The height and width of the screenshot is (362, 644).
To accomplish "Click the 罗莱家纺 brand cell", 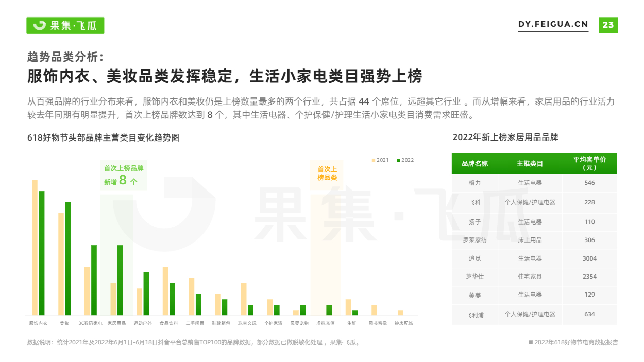I will (475, 240).
